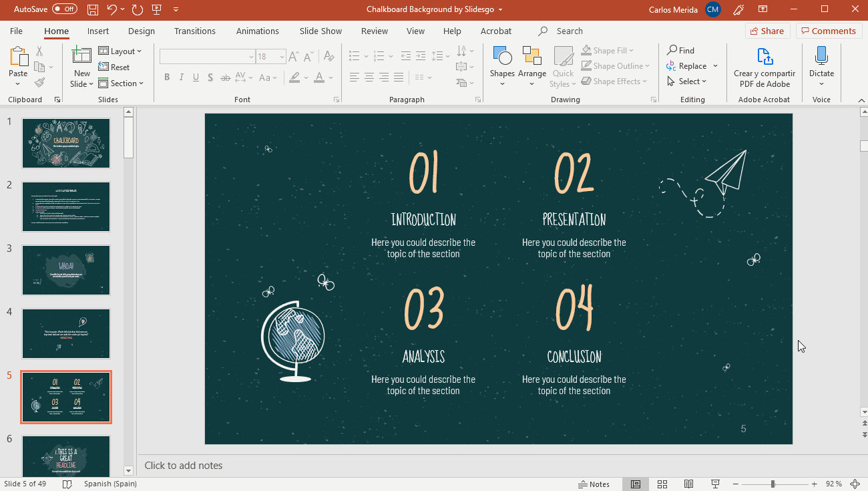Open the File menu
Screen dimensions: 868x491
tap(16, 31)
